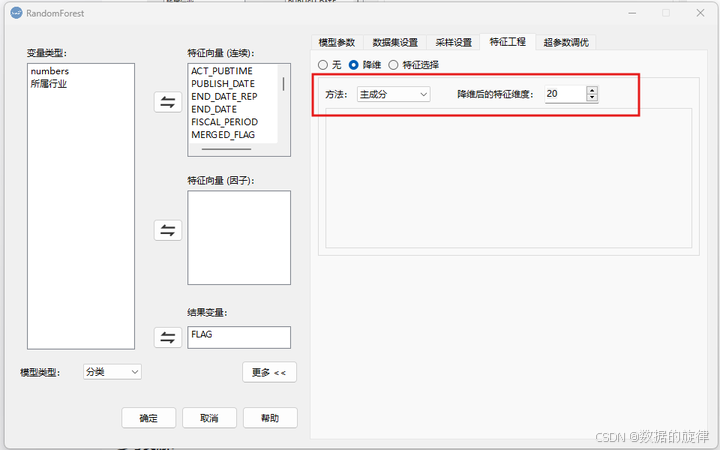
Task: Click the FLAG result variable field
Action: click(239, 338)
